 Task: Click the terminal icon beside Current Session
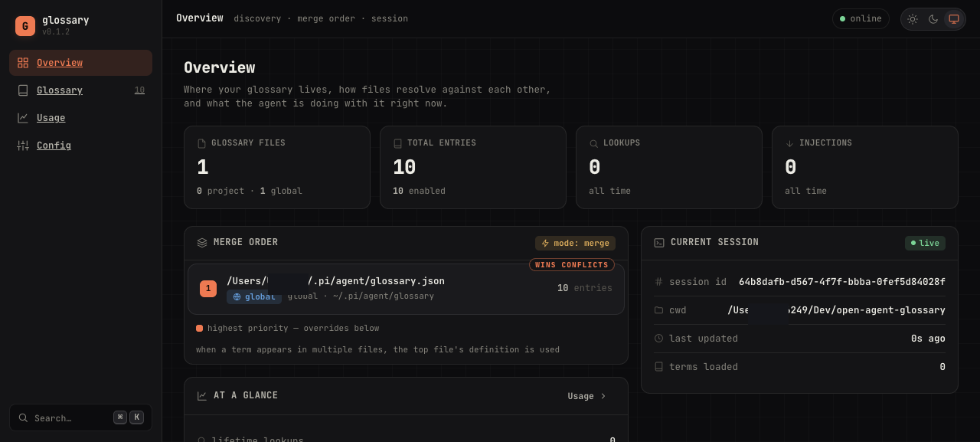(659, 243)
